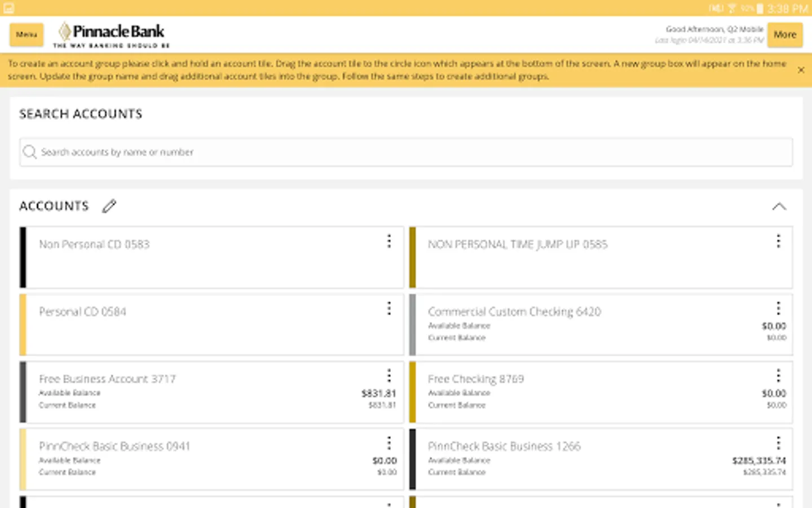Open the Free Checking 8769 account
The width and height of the screenshot is (812, 508).
click(601, 392)
